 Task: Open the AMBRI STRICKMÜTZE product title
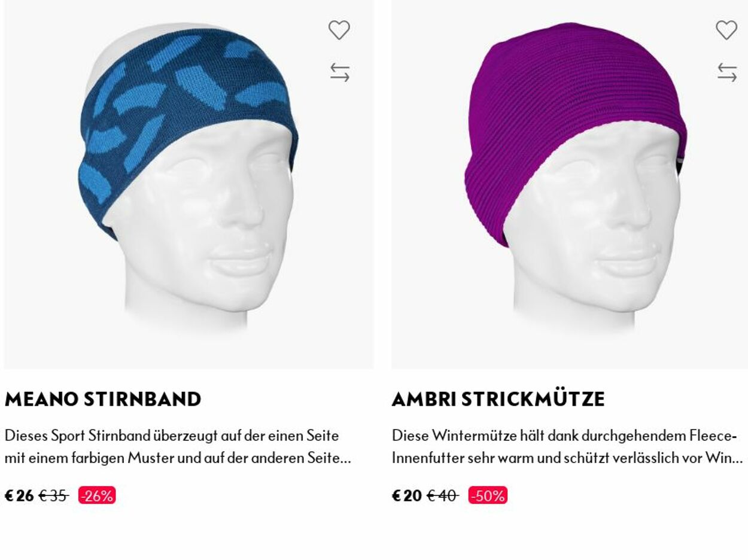click(498, 399)
